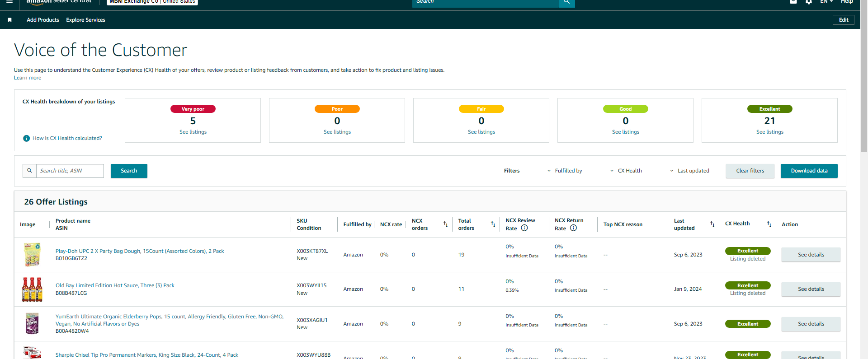Screen dimensions: 868x359
Task: Open How is CX Health calculated link
Action: pos(67,138)
